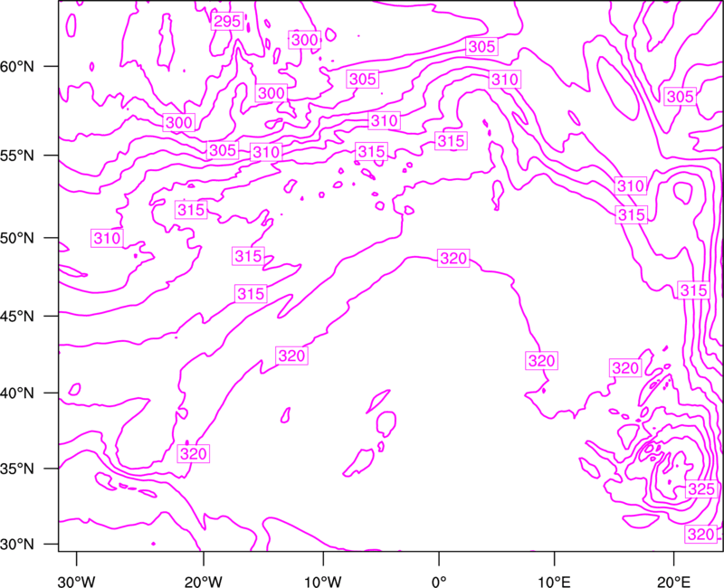724x588 pixels.
Task: Select the 20°W longitude axis label
Action: (x=204, y=582)
